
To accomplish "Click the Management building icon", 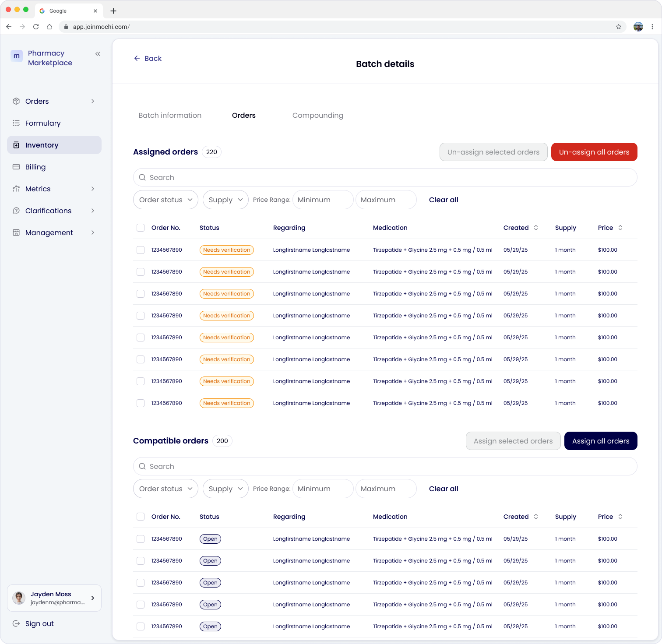I will (x=16, y=232).
